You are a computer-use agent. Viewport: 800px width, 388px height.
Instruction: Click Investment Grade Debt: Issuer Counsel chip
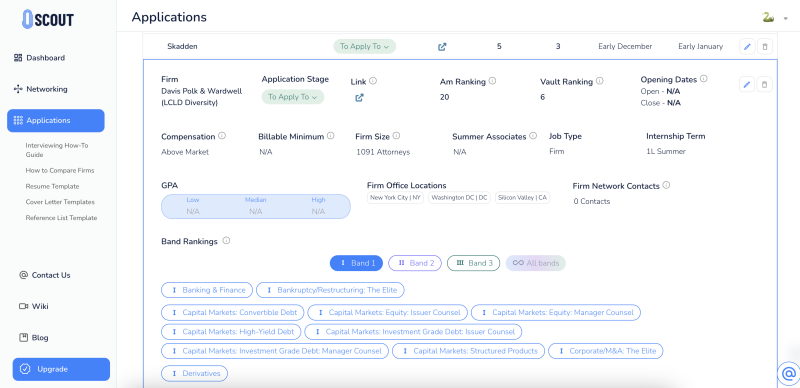pos(413,331)
